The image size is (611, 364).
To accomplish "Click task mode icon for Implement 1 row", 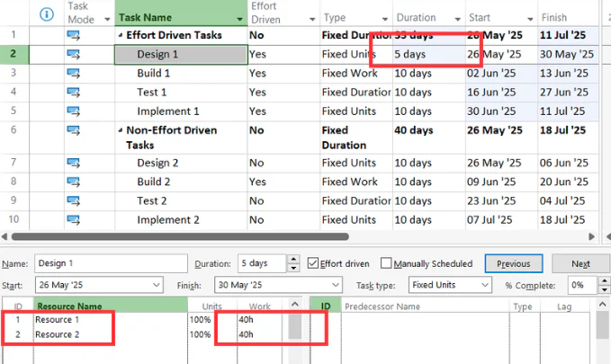I will (x=73, y=111).
